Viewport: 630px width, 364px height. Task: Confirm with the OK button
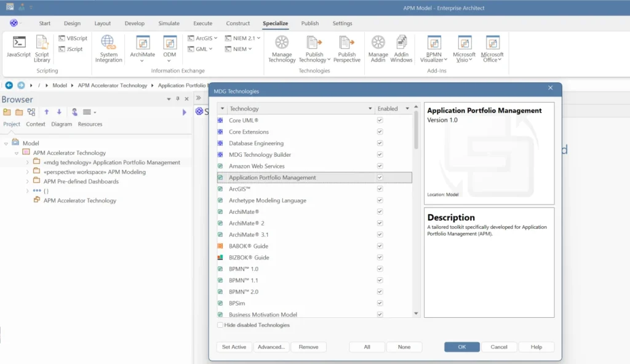(461, 347)
